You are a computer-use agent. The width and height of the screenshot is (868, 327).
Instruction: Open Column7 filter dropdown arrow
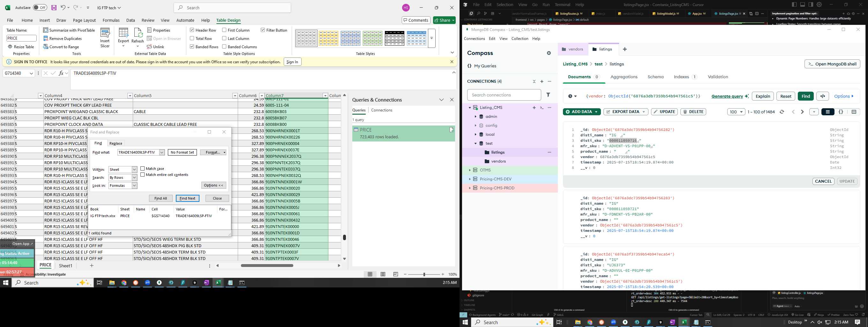[325, 96]
